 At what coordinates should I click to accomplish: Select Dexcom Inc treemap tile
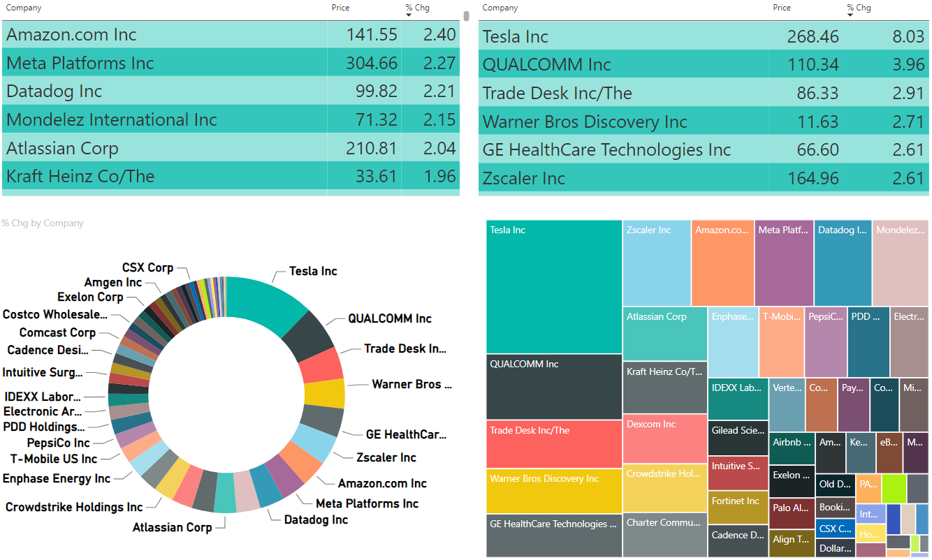click(665, 439)
